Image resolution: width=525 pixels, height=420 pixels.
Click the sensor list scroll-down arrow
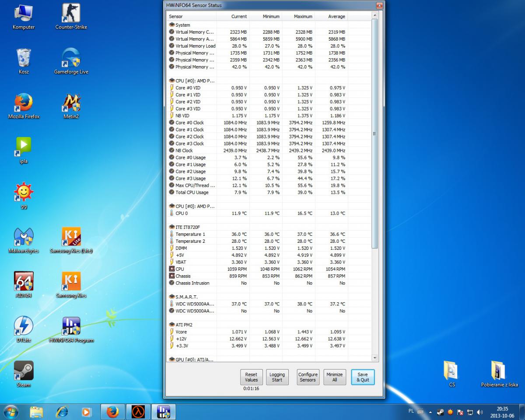pyautogui.click(x=374, y=358)
